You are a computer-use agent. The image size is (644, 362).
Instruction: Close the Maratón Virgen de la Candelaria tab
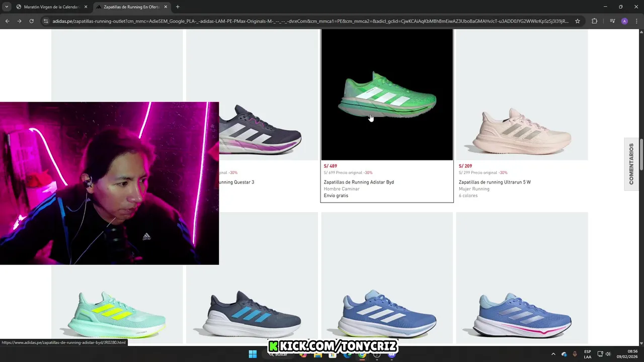tap(86, 7)
